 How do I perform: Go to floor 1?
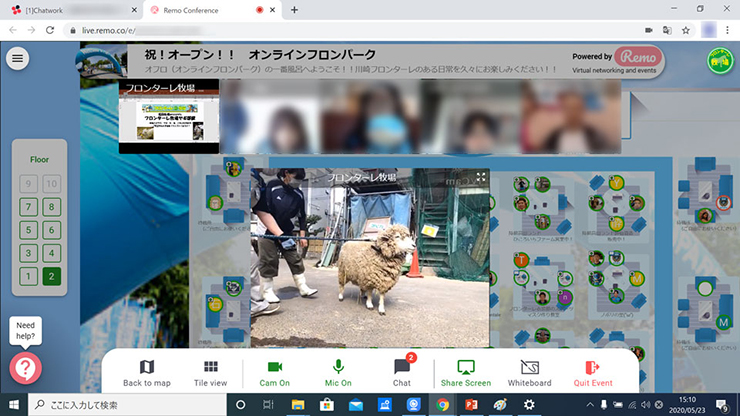[28, 276]
